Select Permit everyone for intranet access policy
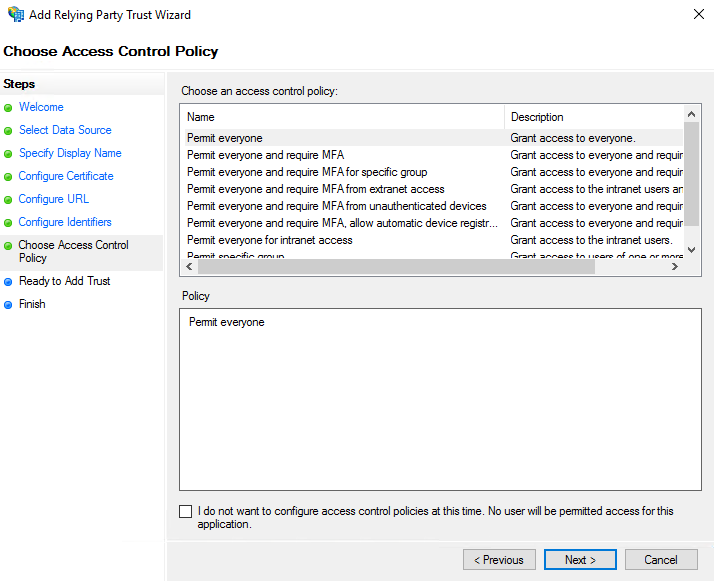The width and height of the screenshot is (714, 581). coord(269,240)
